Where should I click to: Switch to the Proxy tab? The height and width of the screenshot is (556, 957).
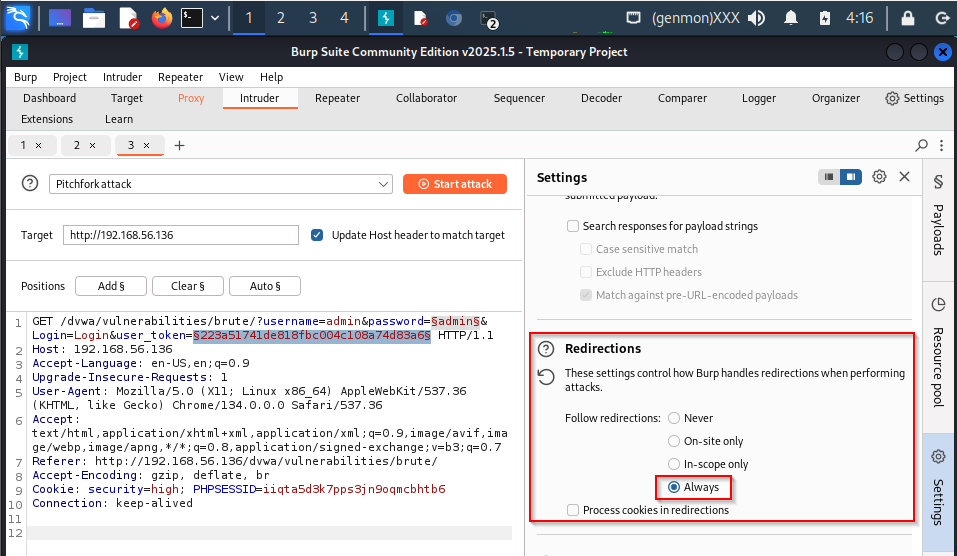(190, 98)
